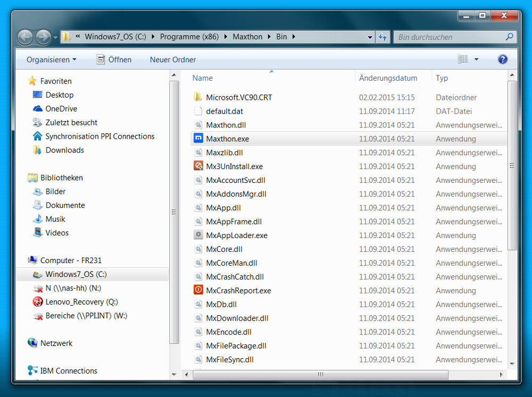Click the navigation pane scrollbar thumb
Image resolution: width=532 pixels, height=397 pixels.
click(174, 212)
